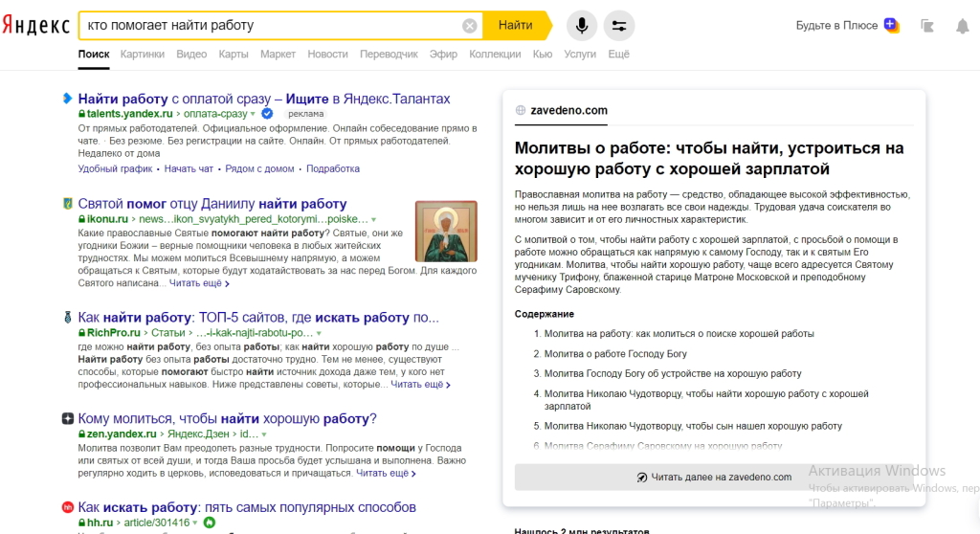980x534 pixels.
Task: Click the microphone voice search icon
Action: click(x=582, y=26)
